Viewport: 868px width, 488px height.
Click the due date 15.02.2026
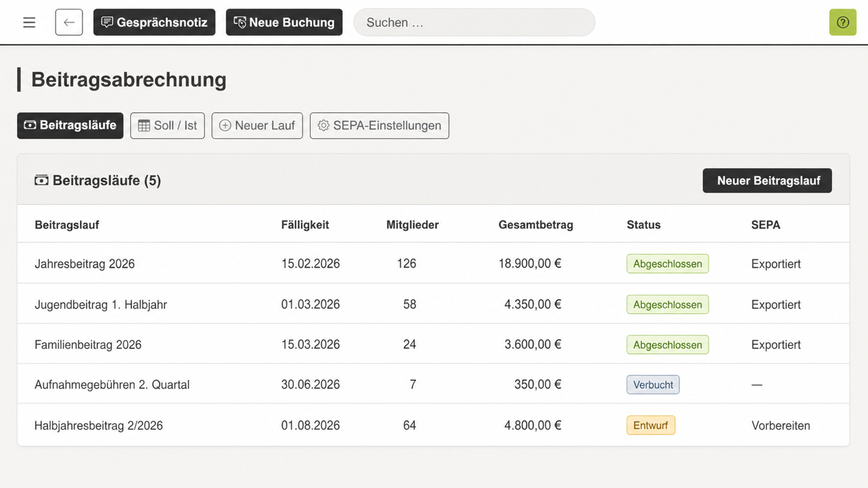pyautogui.click(x=311, y=264)
